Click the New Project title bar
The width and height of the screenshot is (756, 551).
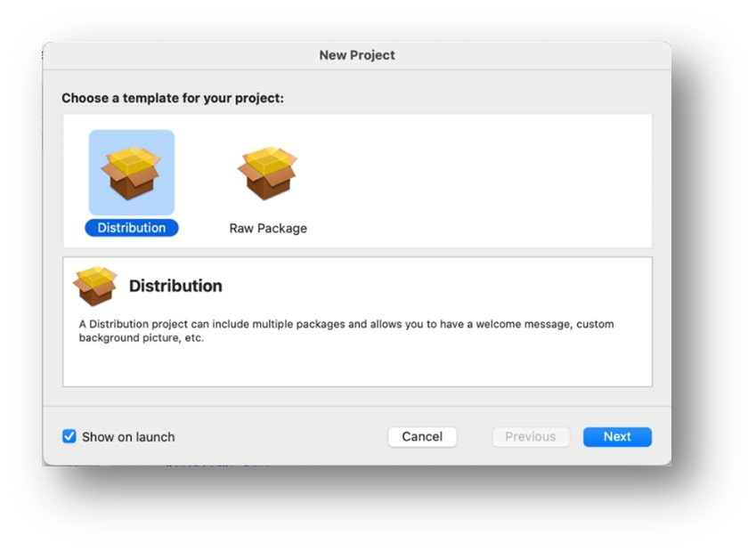(x=356, y=55)
